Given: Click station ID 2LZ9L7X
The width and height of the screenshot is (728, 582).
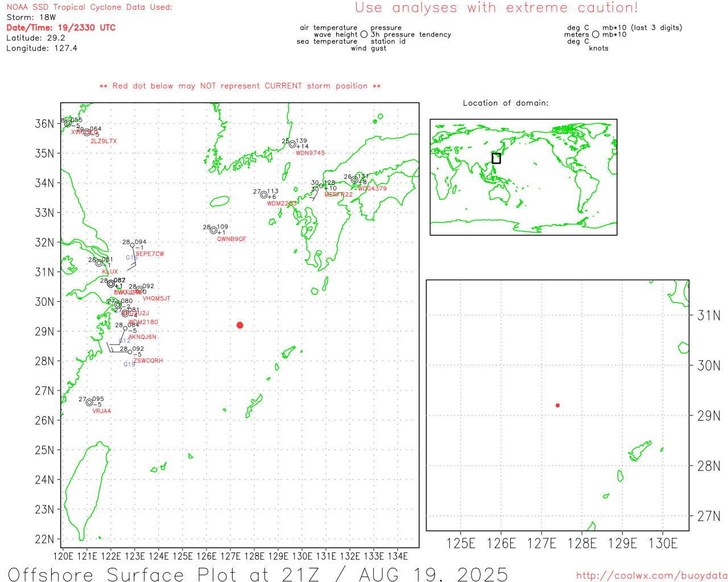Looking at the screenshot, I should 104,141.
